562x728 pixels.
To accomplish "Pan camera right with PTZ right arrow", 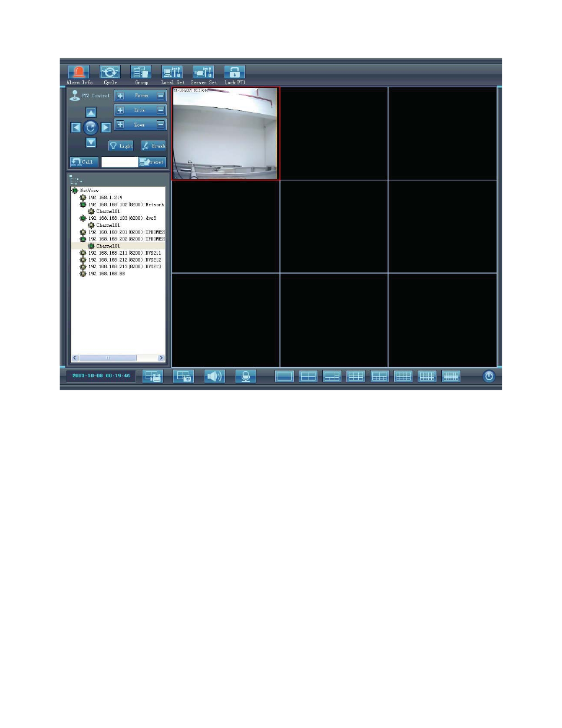I will point(106,127).
